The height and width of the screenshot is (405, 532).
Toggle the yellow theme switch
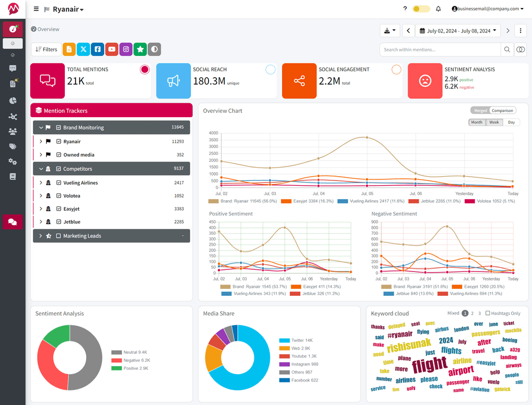pyautogui.click(x=421, y=9)
